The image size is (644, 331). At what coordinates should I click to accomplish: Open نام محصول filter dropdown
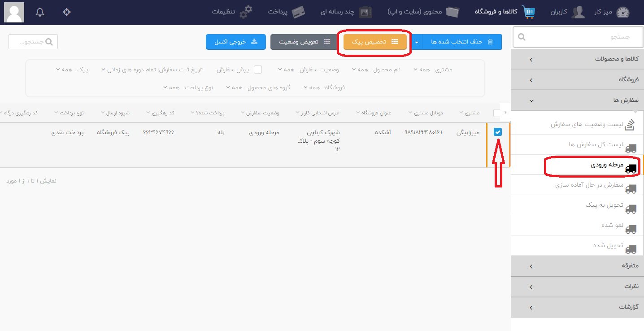point(376,70)
